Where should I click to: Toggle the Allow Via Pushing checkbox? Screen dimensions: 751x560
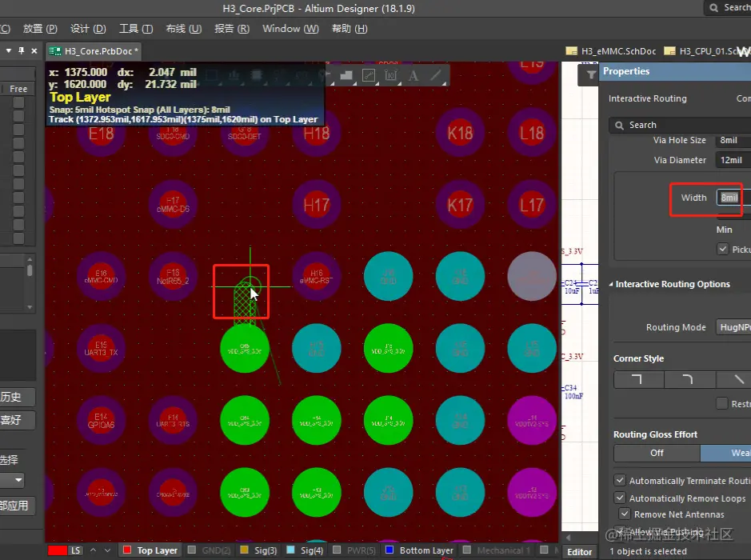pos(620,532)
